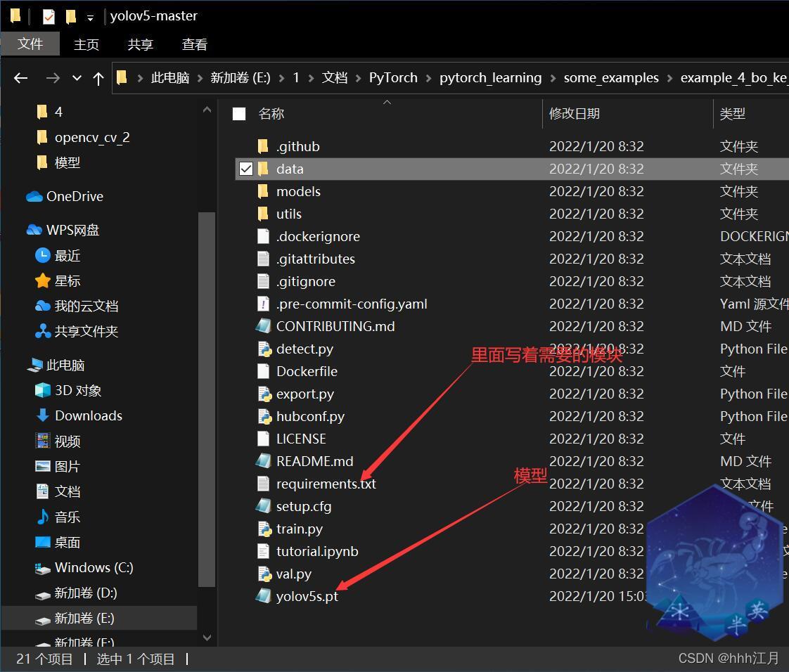Viewport: 789px width, 672px height.
Task: Select the export.py file name
Action: point(305,394)
